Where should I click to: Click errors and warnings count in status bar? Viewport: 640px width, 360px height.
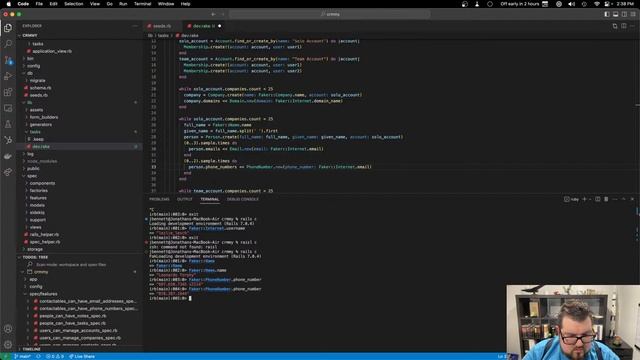[x=54, y=356]
